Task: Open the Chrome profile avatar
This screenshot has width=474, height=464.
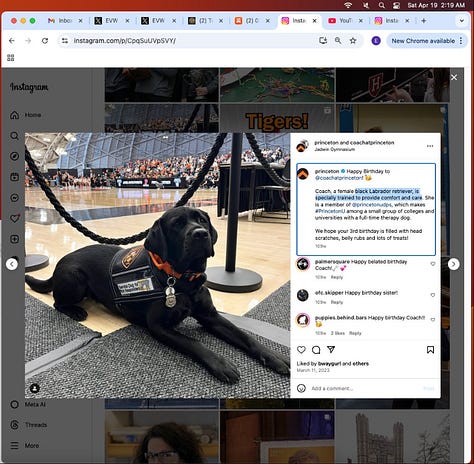Action: [376, 41]
